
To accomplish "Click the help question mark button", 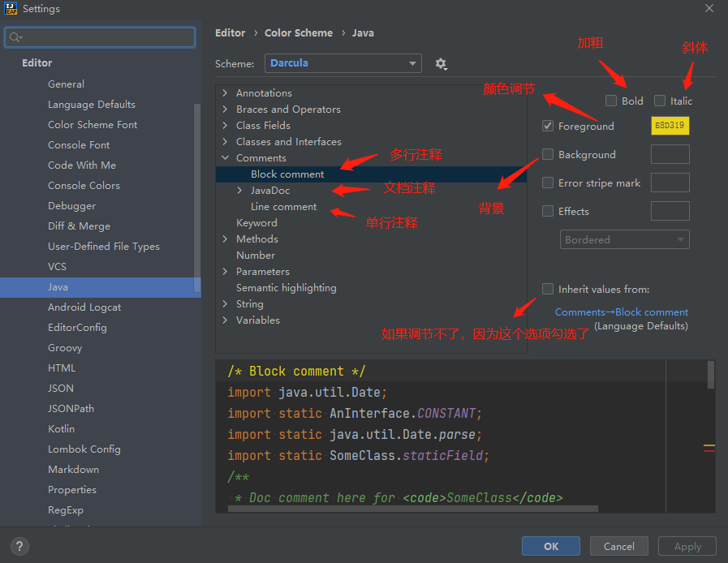I will [19, 546].
